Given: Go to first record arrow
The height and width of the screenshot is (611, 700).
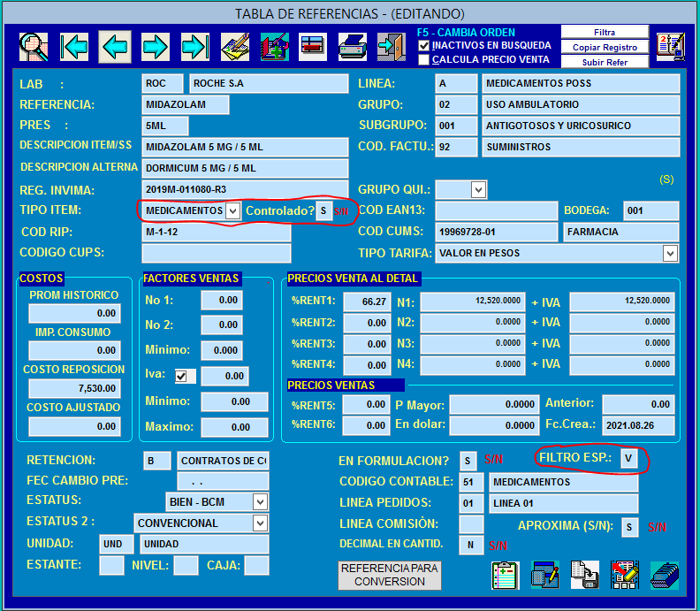Looking at the screenshot, I should (x=73, y=47).
